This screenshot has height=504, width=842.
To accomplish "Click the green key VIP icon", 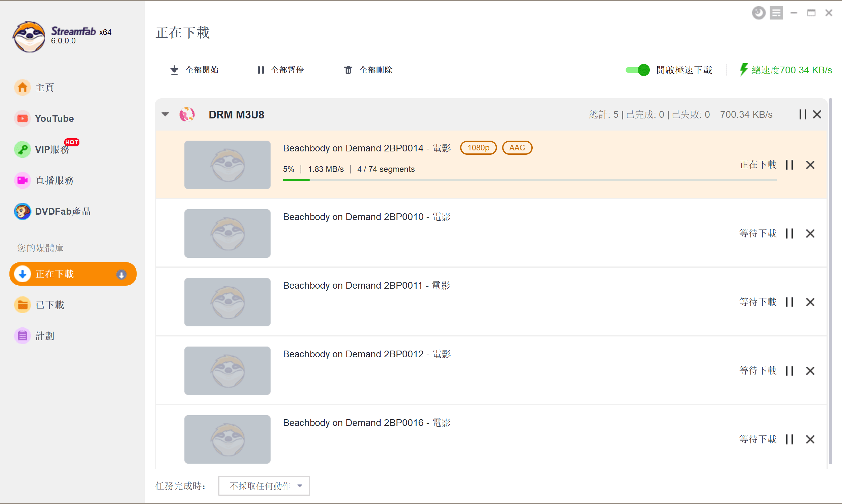I will [x=23, y=149].
